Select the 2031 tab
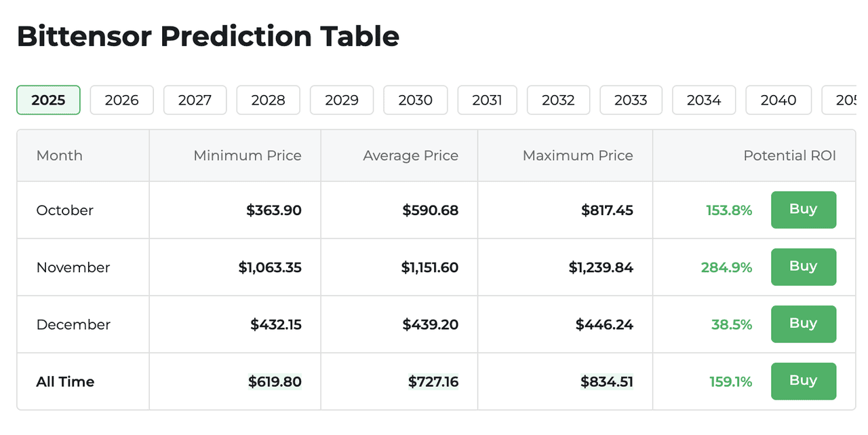This screenshot has width=868, height=435. click(x=487, y=100)
